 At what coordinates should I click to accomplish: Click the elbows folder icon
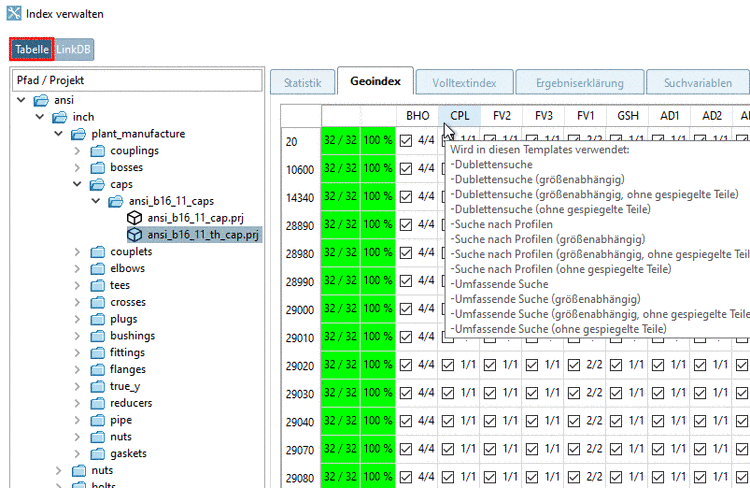click(98, 269)
